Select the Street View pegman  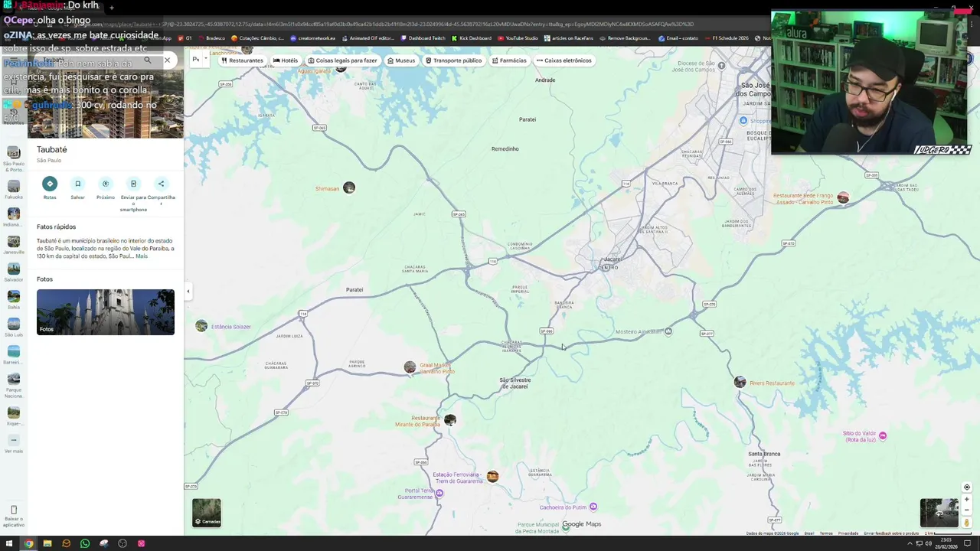point(966,523)
